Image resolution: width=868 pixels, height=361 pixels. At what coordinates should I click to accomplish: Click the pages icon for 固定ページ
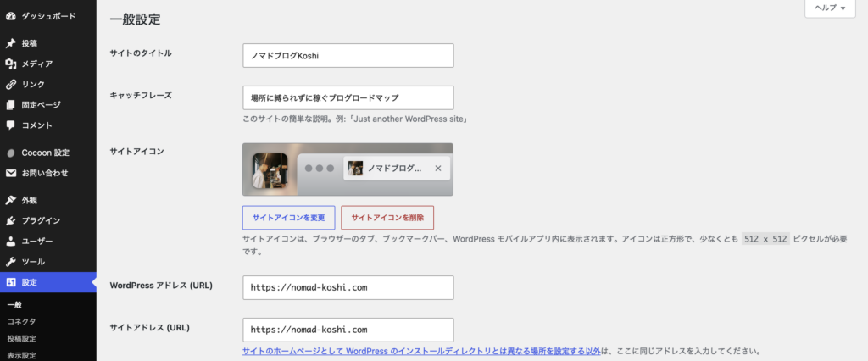pos(10,105)
